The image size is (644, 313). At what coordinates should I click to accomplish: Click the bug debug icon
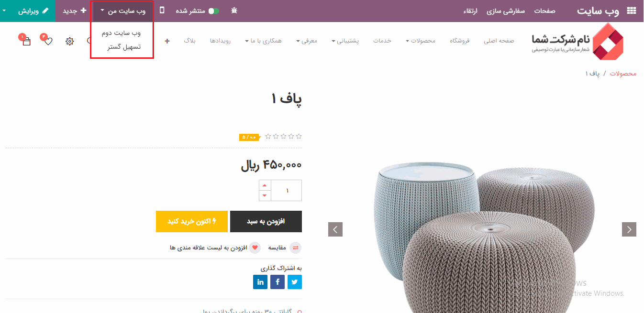[234, 11]
